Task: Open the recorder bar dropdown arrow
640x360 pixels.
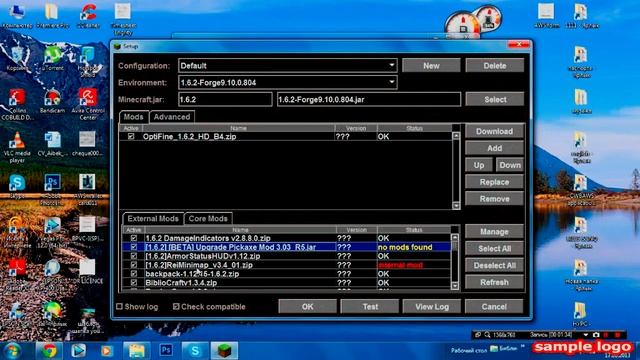Action: pyautogui.click(x=586, y=335)
